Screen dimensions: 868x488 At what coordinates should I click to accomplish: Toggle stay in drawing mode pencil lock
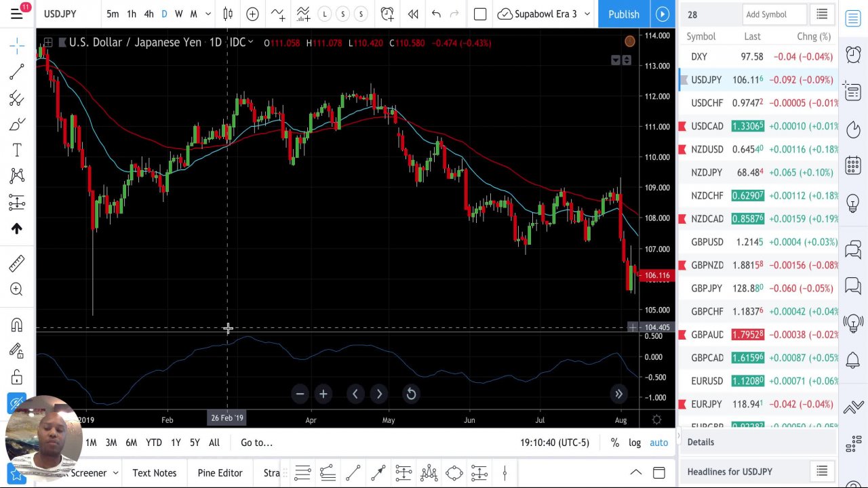pyautogui.click(x=17, y=350)
